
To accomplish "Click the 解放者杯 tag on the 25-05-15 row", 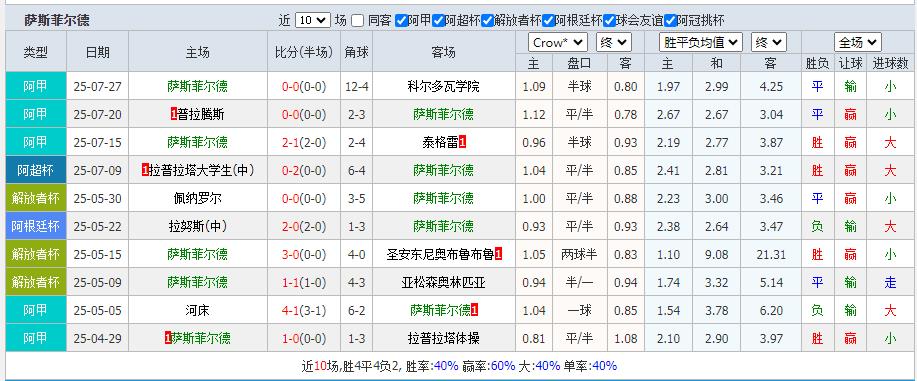I will click(x=36, y=255).
